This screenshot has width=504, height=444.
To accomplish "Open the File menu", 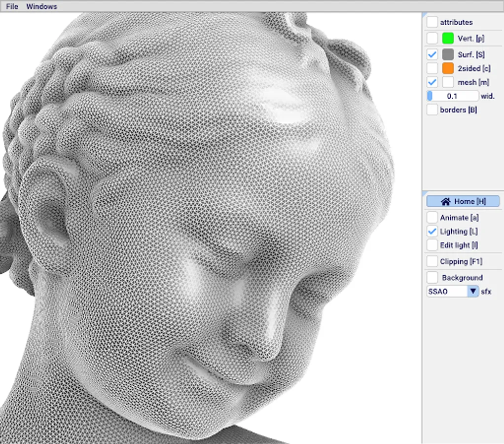I will point(12,6).
